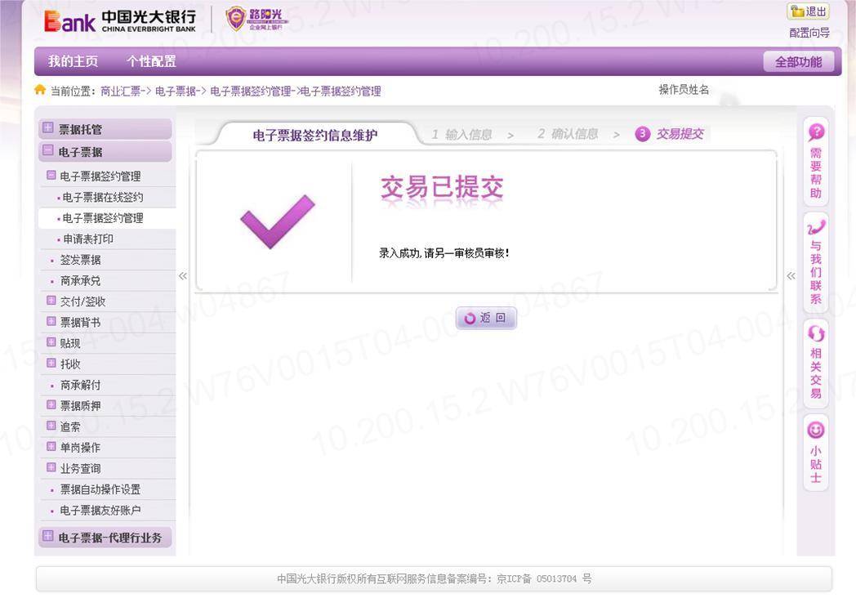This screenshot has height=616, width=856.
Task: Open 与我们联系 phone icon
Action: coord(816,226)
